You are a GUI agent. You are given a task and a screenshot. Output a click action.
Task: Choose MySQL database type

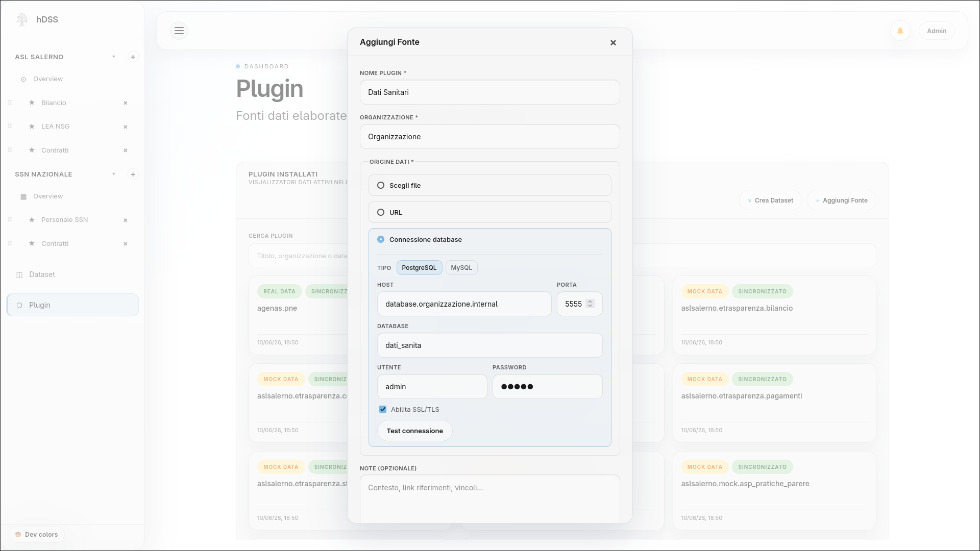pos(461,268)
